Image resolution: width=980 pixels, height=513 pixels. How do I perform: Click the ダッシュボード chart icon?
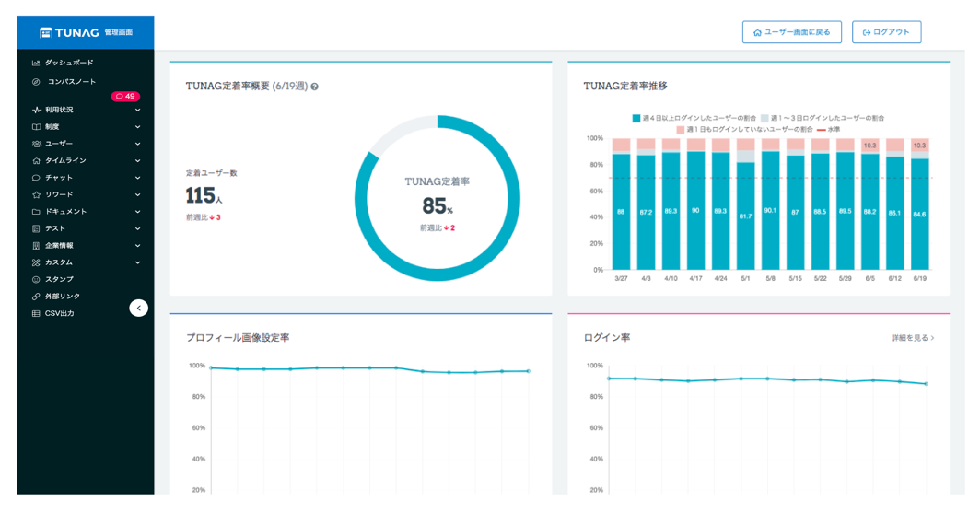coord(36,63)
